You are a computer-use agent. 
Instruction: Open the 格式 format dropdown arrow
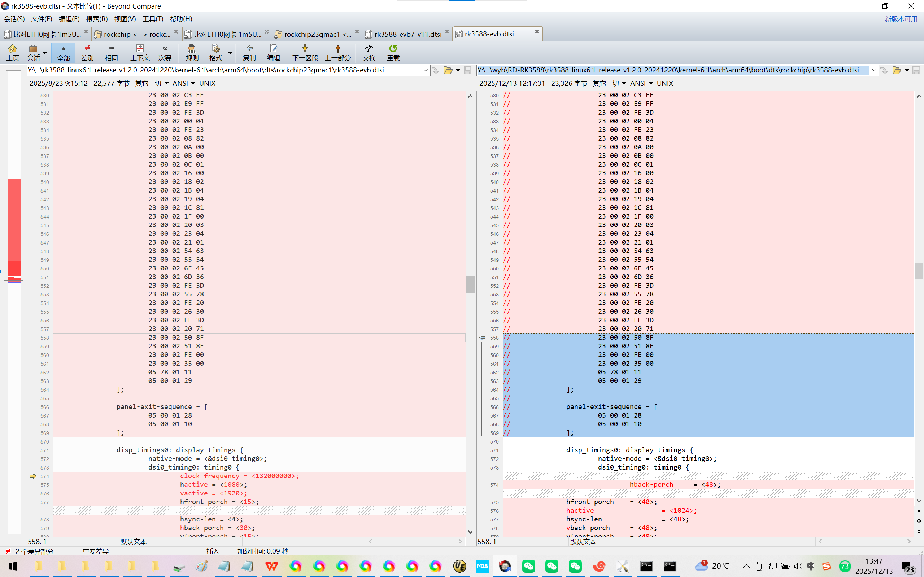230,53
